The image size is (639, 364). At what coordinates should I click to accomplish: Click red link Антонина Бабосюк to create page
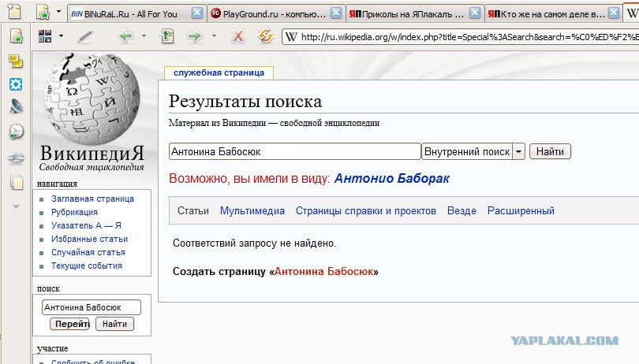pyautogui.click(x=324, y=272)
